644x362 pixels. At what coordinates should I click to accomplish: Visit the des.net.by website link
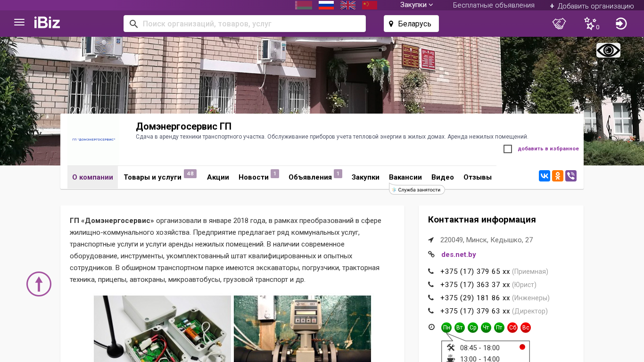(459, 255)
